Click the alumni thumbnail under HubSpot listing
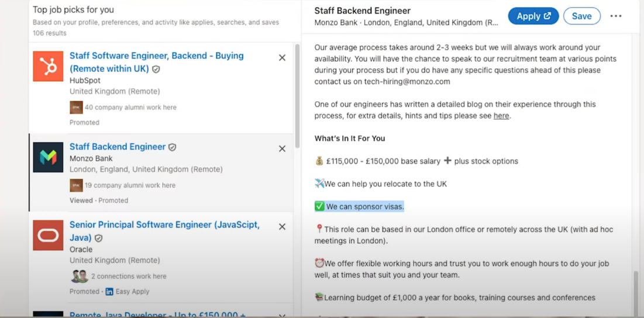 [76, 108]
